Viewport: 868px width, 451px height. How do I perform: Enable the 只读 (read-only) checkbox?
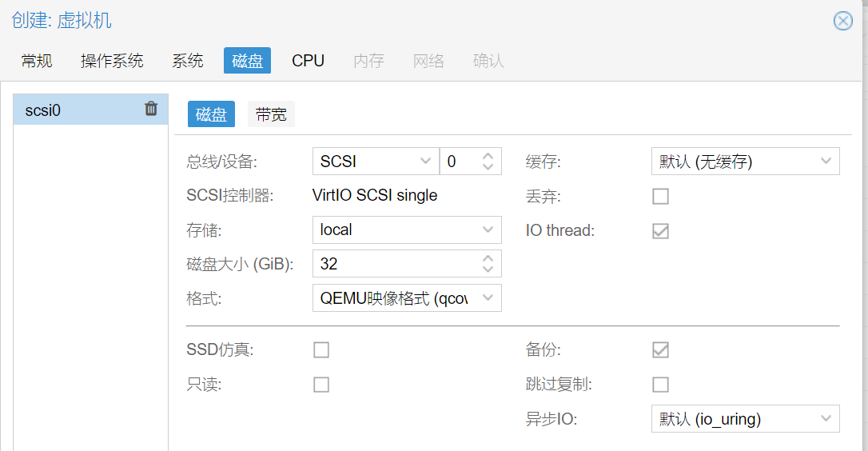321,385
